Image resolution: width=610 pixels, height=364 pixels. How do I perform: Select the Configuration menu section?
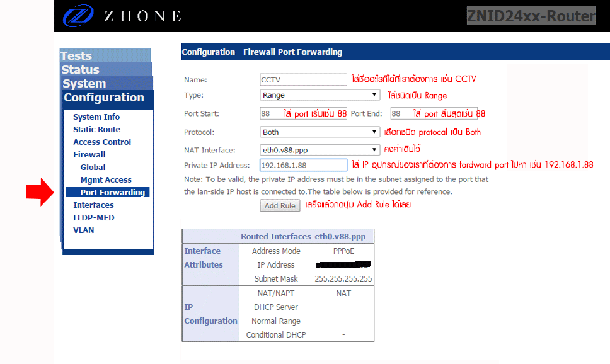pos(108,98)
